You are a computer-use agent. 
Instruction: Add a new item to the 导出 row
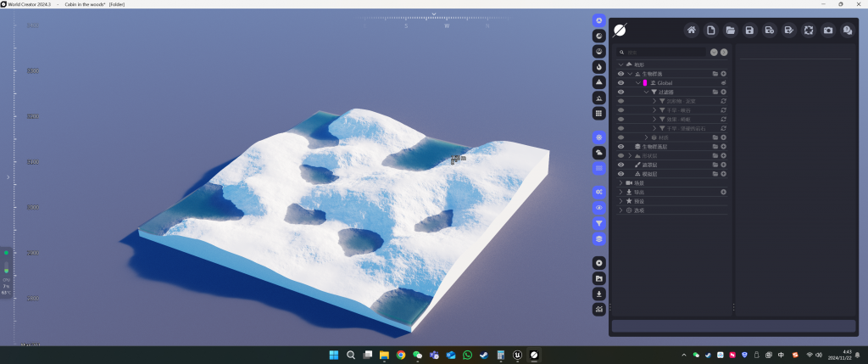pyautogui.click(x=723, y=192)
